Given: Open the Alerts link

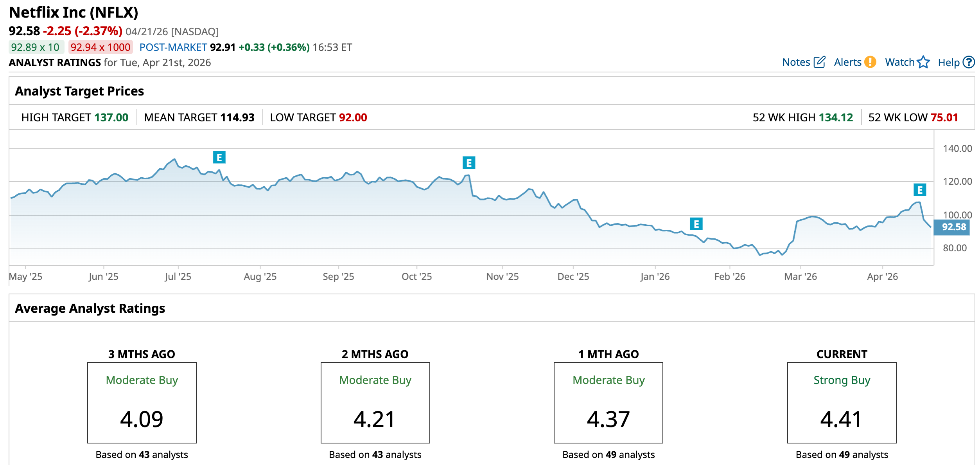Looking at the screenshot, I should point(847,62).
